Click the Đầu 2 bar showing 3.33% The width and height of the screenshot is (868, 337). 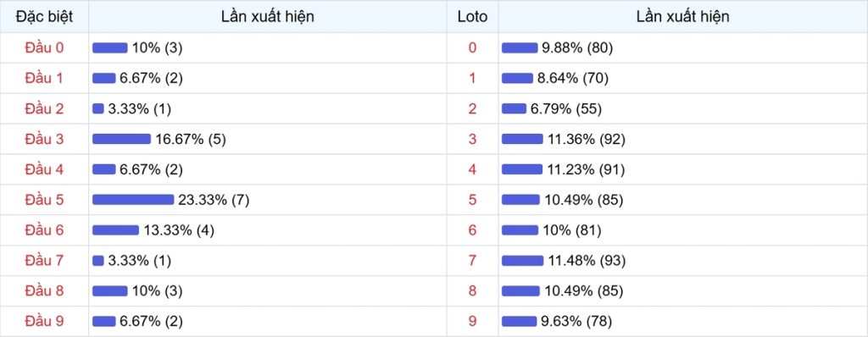click(x=98, y=109)
